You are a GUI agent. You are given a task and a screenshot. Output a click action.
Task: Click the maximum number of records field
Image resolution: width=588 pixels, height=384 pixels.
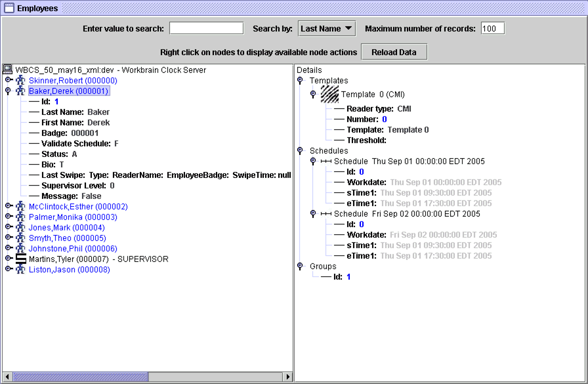[492, 28]
